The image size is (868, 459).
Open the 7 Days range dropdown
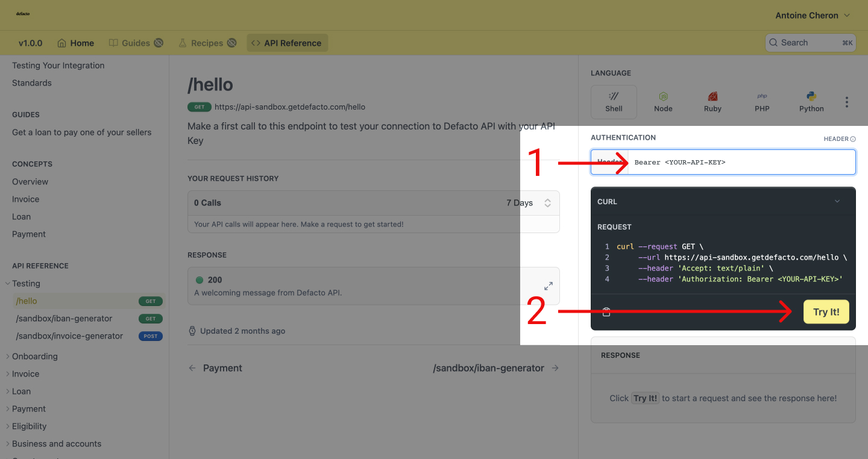tap(529, 203)
